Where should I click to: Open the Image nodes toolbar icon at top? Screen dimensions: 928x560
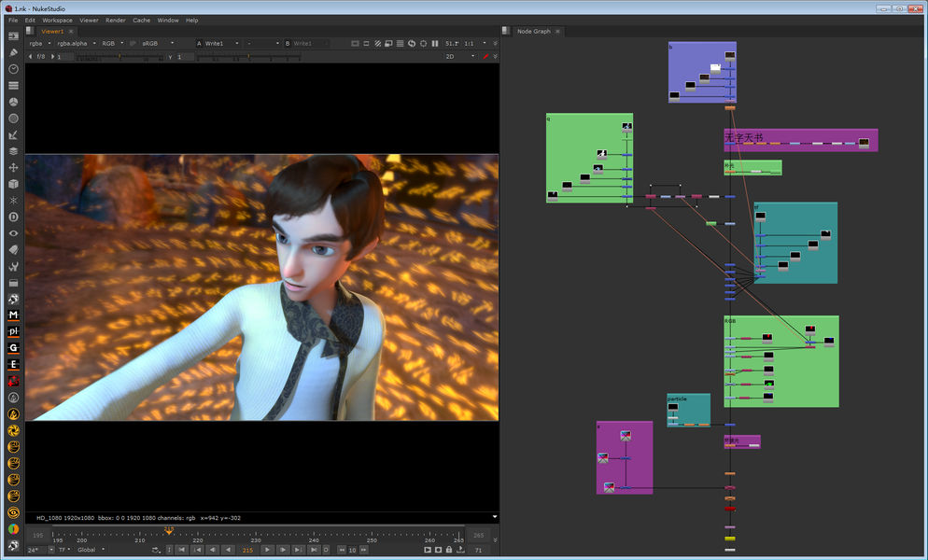click(x=13, y=36)
